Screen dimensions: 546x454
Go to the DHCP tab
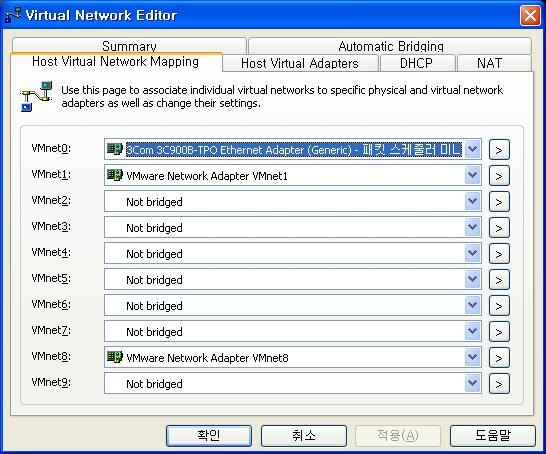click(417, 63)
